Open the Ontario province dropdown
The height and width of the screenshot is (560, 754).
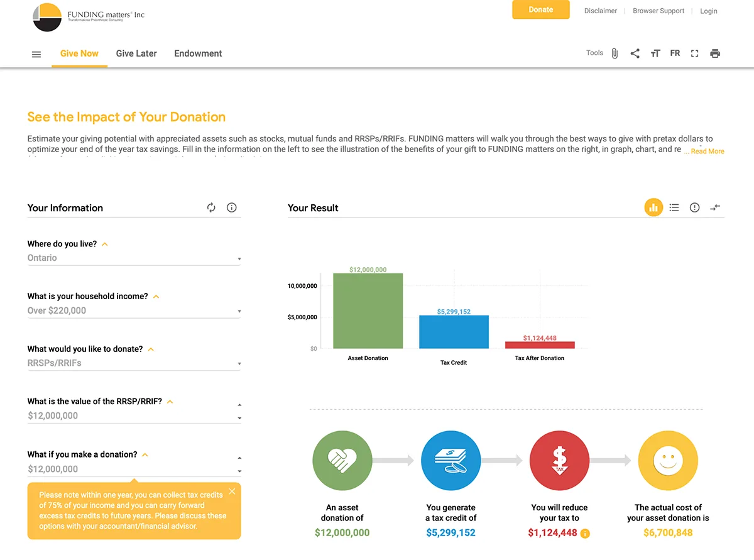(x=134, y=258)
